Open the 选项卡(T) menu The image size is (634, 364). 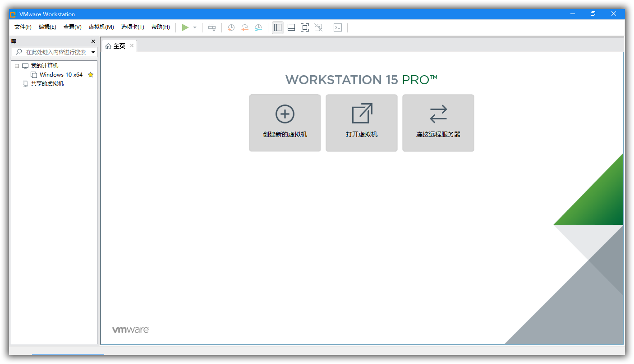(x=133, y=27)
